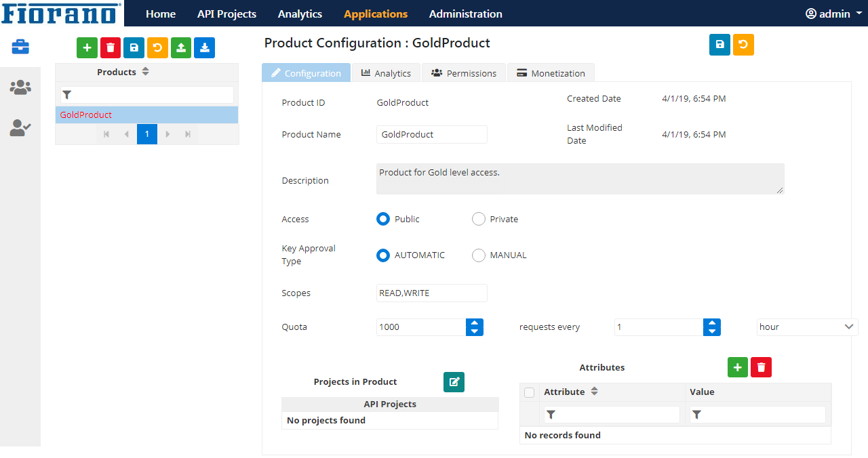Open the user approval sidebar icon
Screen dimensions: 868x458
tap(20, 128)
